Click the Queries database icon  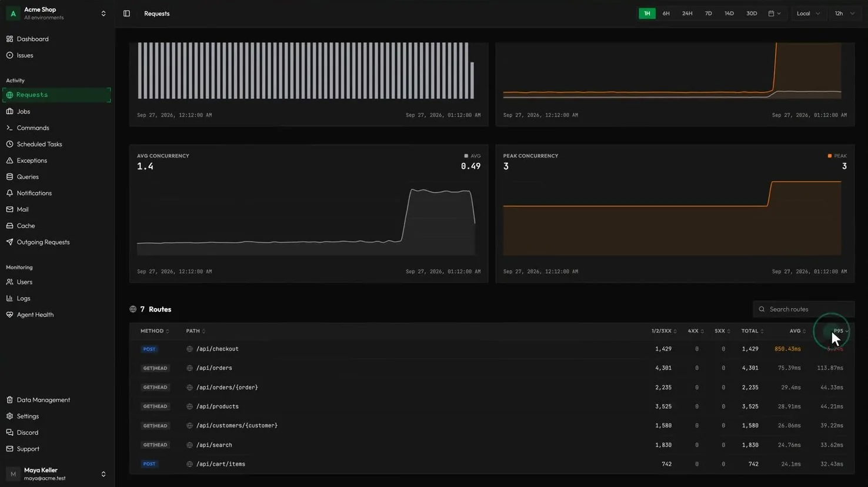pyautogui.click(x=9, y=177)
